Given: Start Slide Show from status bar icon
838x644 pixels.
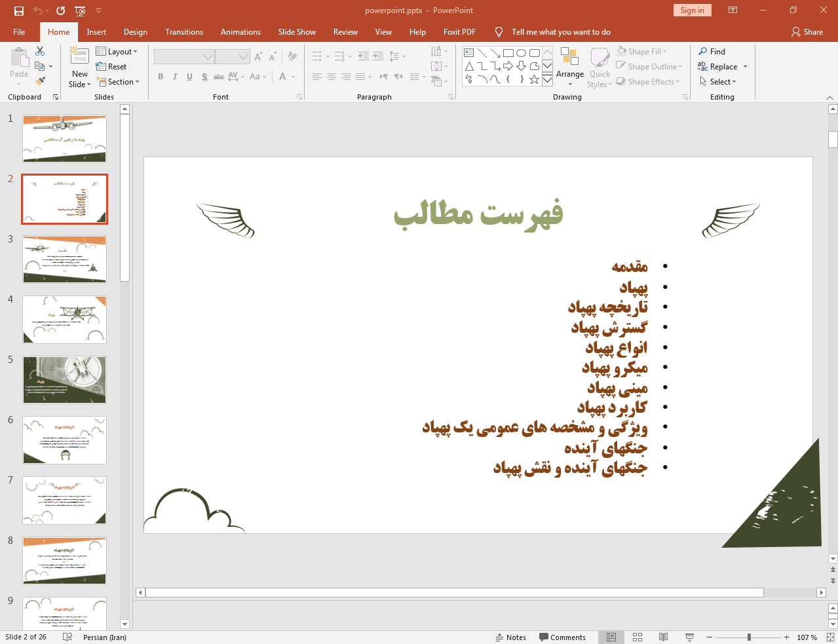Looking at the screenshot, I should click(689, 637).
